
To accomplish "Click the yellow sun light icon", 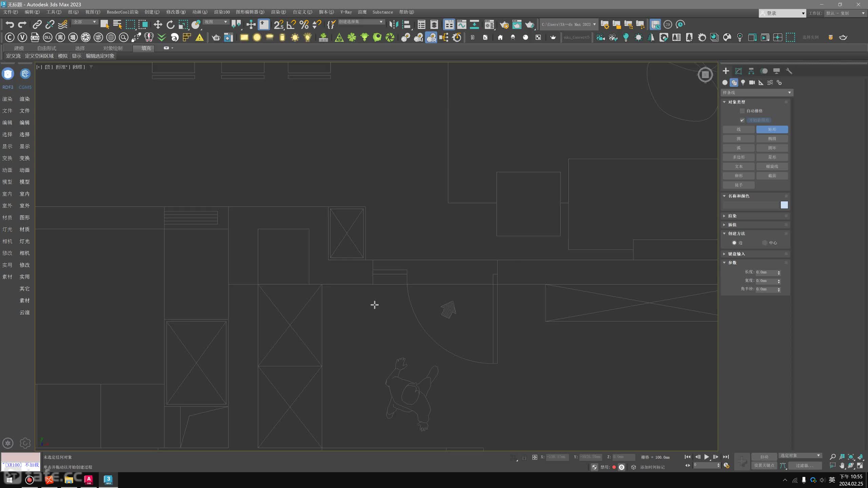I will click(x=295, y=37).
